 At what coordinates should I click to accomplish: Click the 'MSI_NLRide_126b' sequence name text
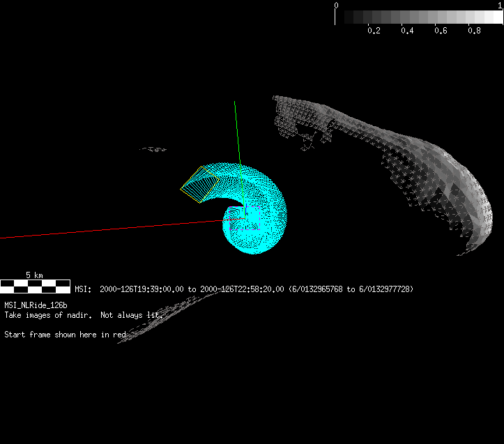click(36, 305)
